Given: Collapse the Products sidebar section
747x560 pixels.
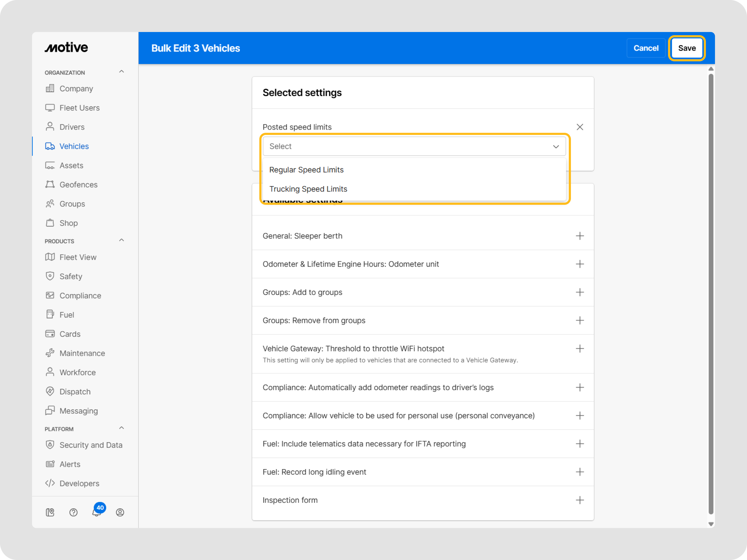Looking at the screenshot, I should tap(122, 240).
